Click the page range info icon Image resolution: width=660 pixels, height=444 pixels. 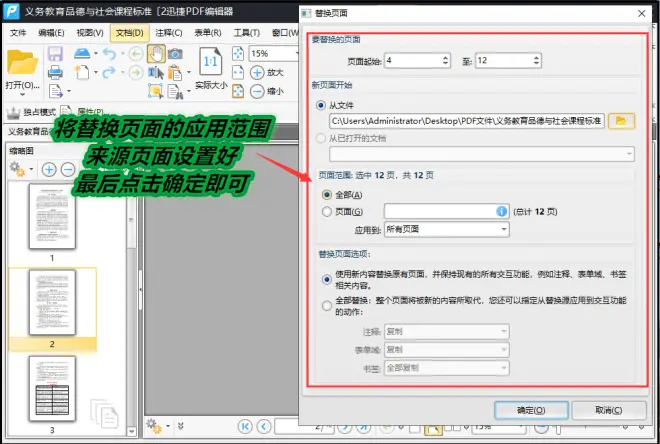point(501,211)
